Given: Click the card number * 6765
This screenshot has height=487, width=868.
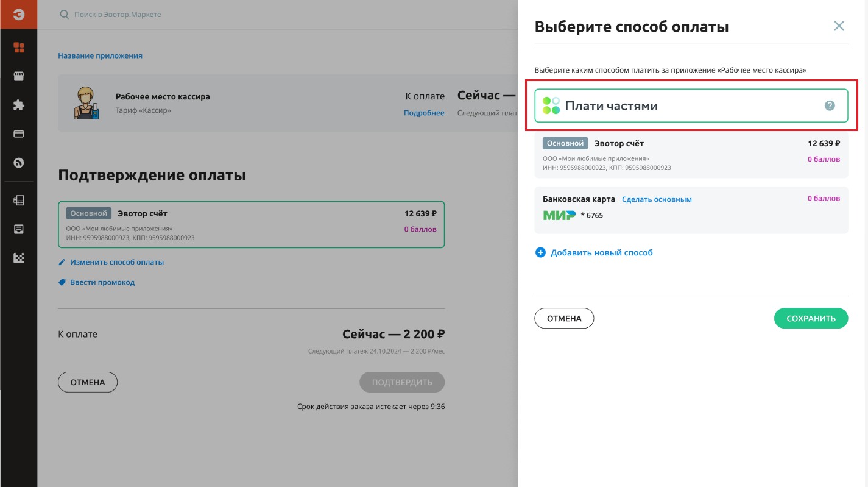Looking at the screenshot, I should [x=592, y=215].
